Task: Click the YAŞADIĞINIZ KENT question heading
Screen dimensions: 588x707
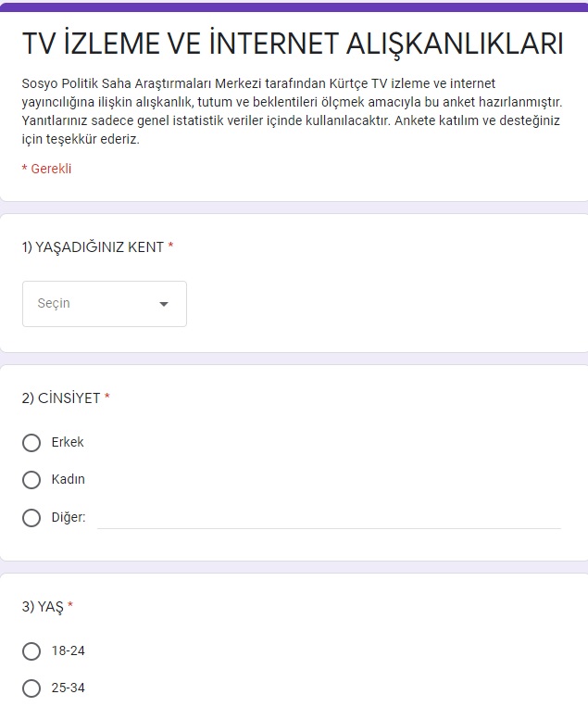Action: (x=97, y=247)
